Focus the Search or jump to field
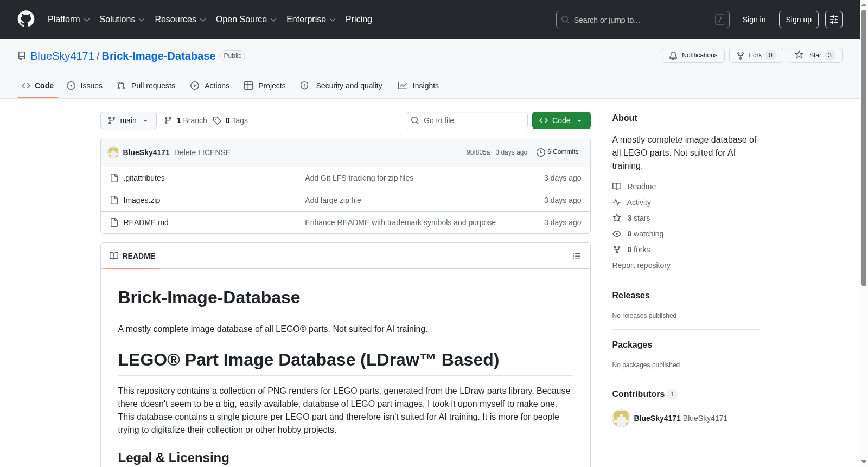 [643, 20]
